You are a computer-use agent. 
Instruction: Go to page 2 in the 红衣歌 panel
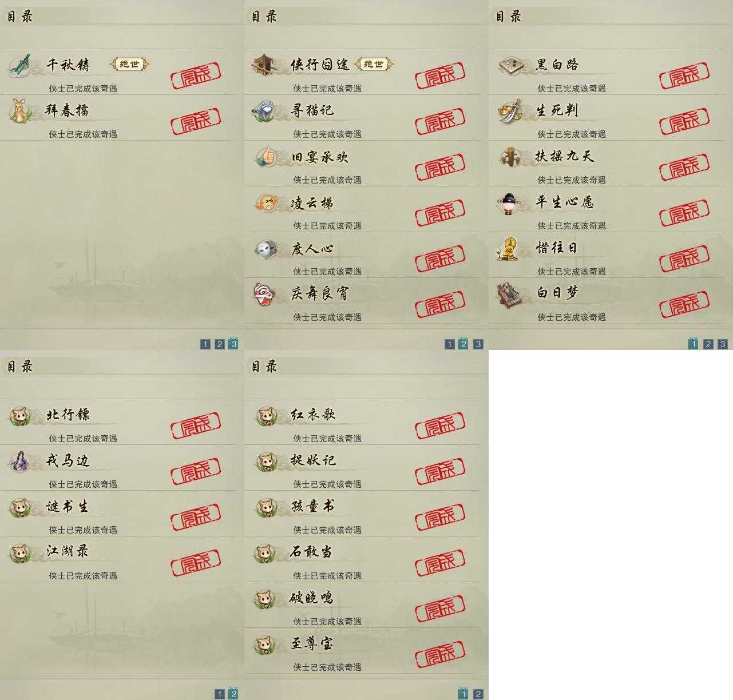[x=478, y=694]
